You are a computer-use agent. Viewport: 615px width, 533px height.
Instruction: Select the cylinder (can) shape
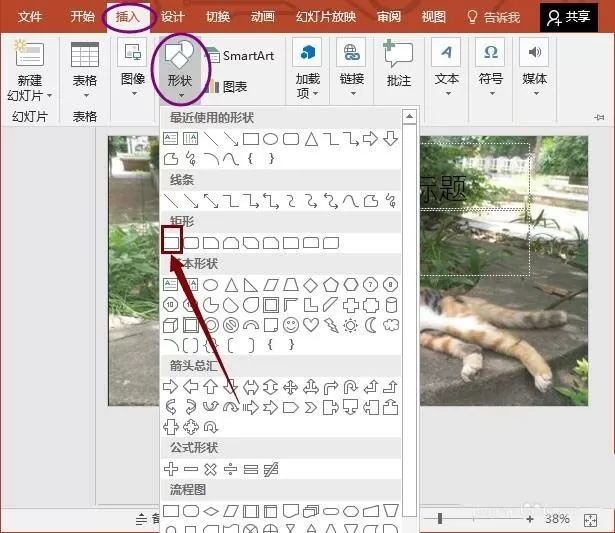click(391, 305)
